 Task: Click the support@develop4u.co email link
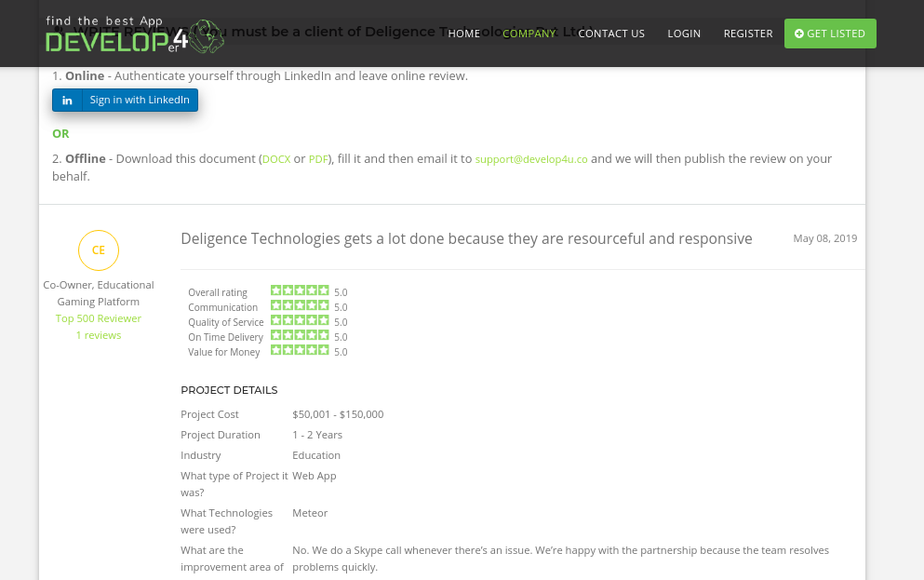click(531, 159)
